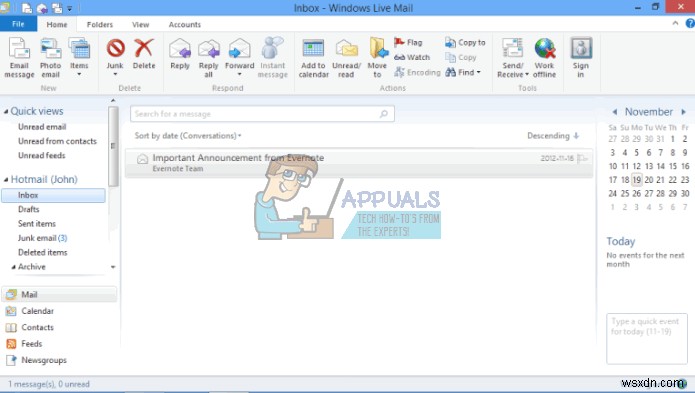Open the new Items menu

79,57
